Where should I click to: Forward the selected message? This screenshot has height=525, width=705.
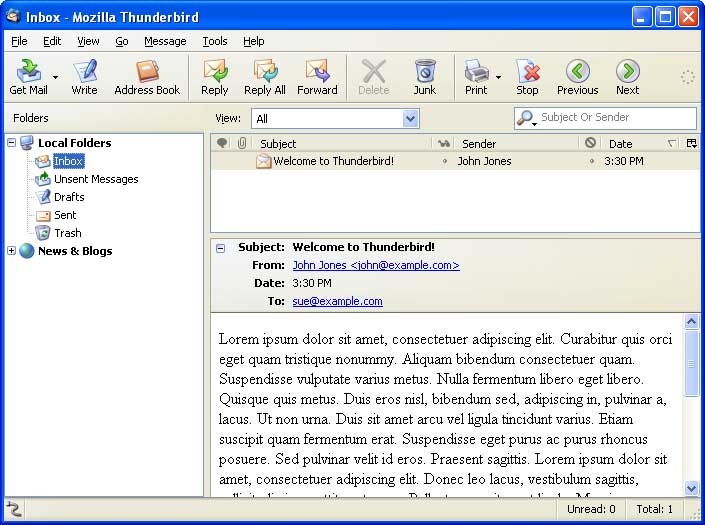click(317, 77)
